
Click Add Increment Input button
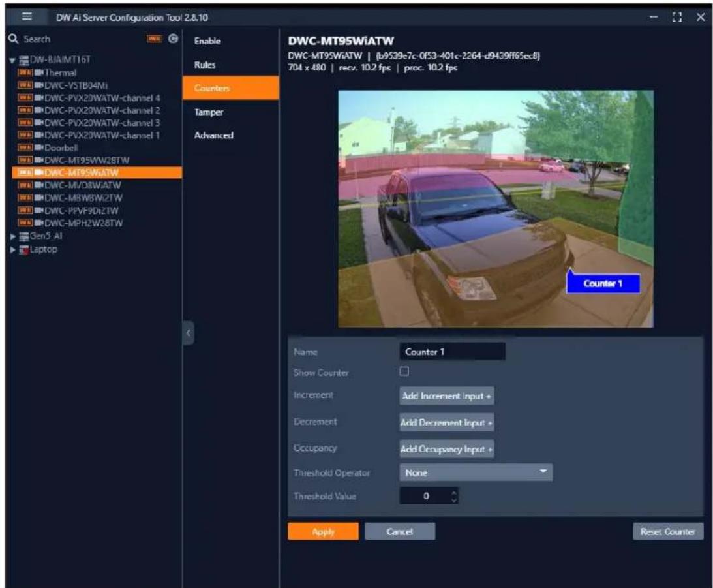pyautogui.click(x=447, y=396)
